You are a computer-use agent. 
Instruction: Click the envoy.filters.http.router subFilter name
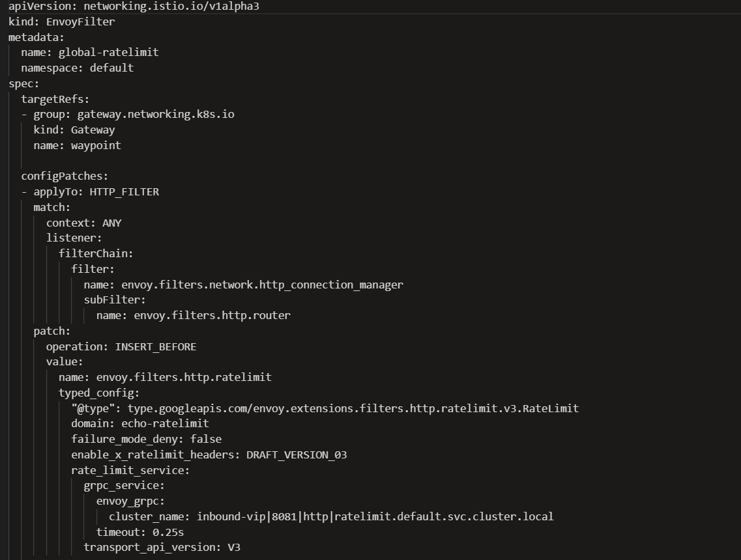click(212, 315)
